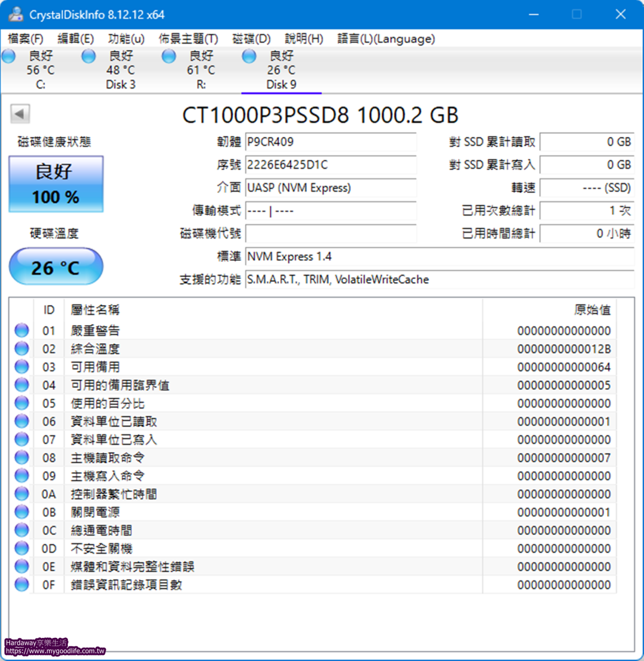The width and height of the screenshot is (644, 661).
Task: Click the disk title CT1000P3PSSD8 1000.2 GB
Action: point(320,115)
